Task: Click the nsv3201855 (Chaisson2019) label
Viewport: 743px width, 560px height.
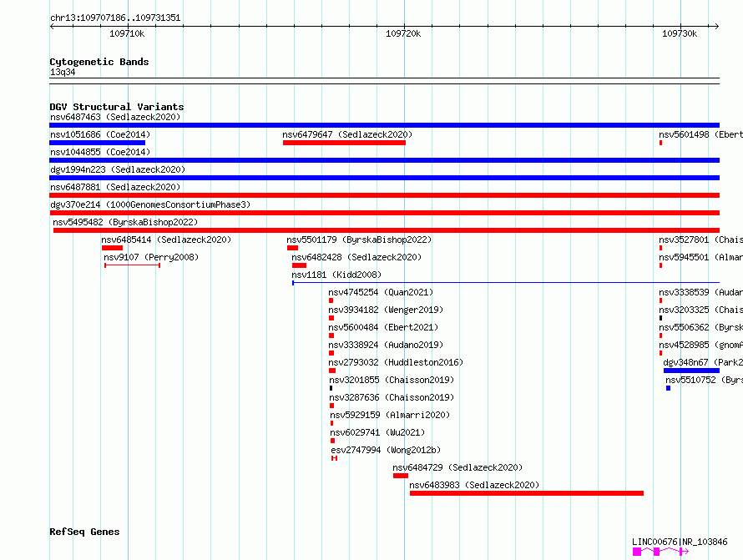Action: point(392,380)
